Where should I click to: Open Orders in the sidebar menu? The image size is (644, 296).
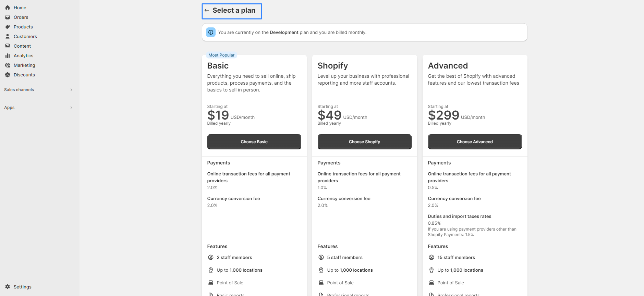pos(21,17)
